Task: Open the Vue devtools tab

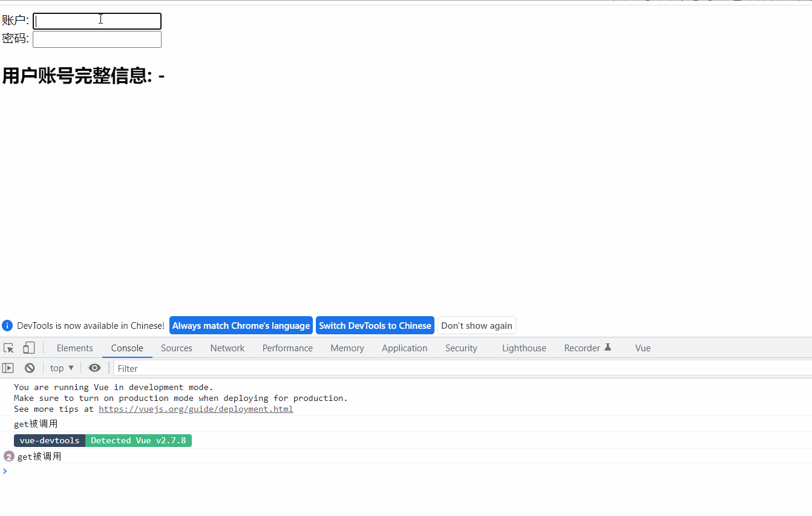Action: tap(643, 348)
